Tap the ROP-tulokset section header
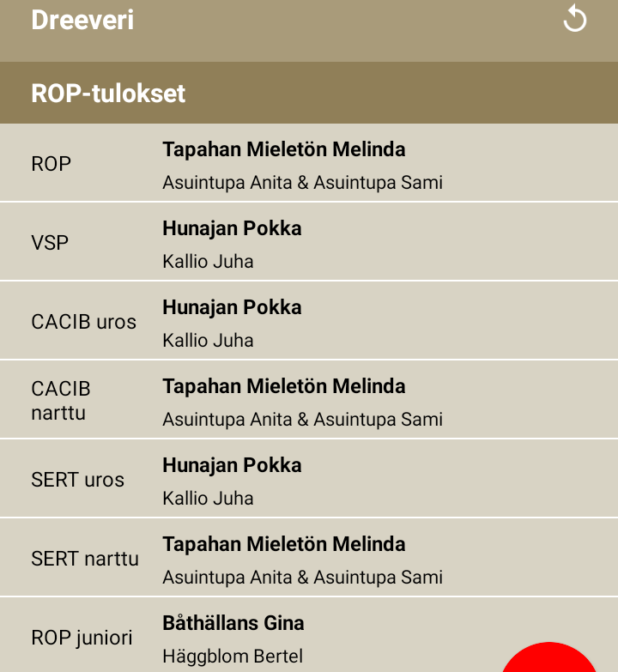The height and width of the screenshot is (672, 618). tap(309, 93)
